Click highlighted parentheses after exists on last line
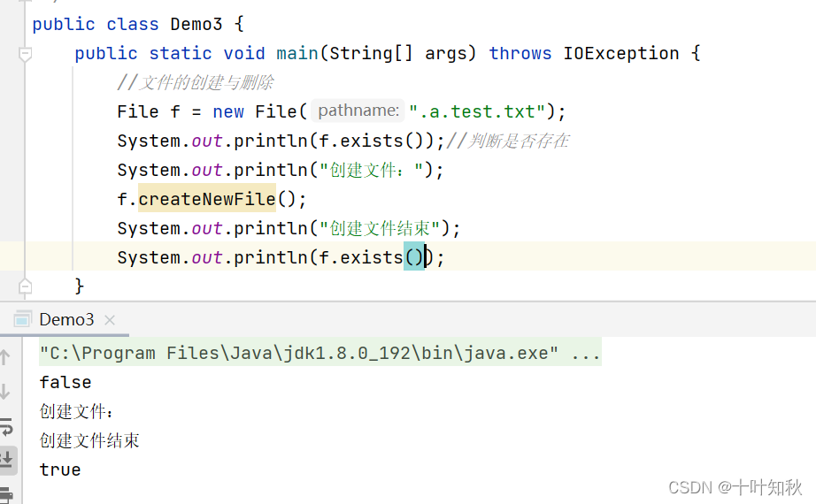This screenshot has width=816, height=504. [414, 257]
